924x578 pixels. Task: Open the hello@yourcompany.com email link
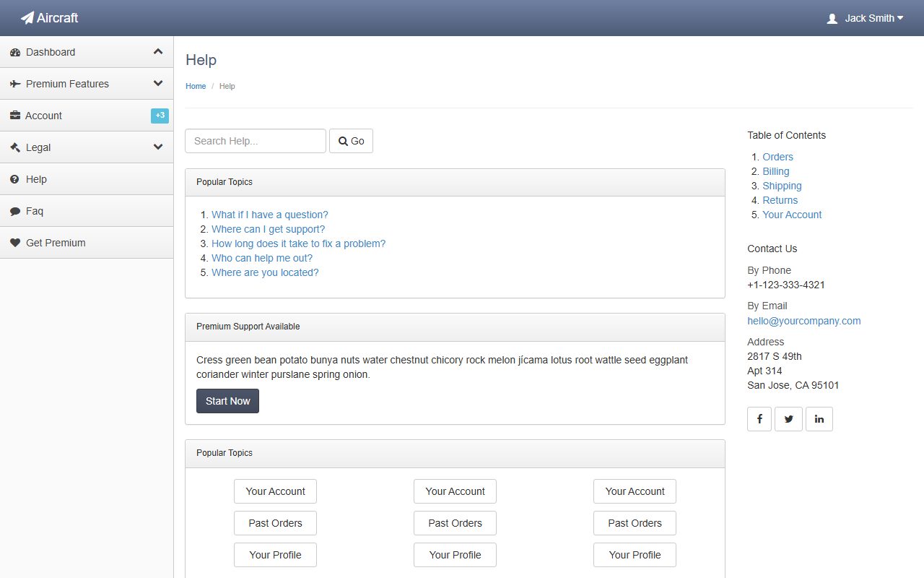coord(804,321)
